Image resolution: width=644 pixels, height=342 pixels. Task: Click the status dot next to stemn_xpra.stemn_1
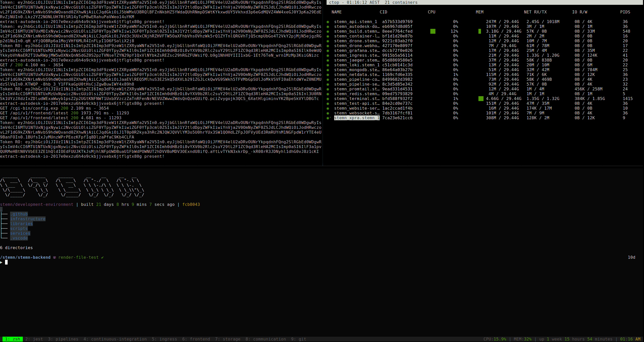point(328,118)
